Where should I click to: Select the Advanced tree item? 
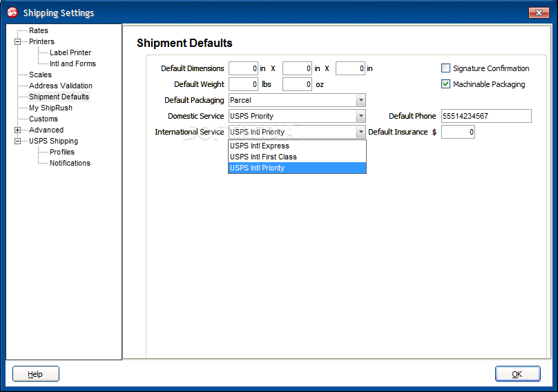pyautogui.click(x=46, y=130)
